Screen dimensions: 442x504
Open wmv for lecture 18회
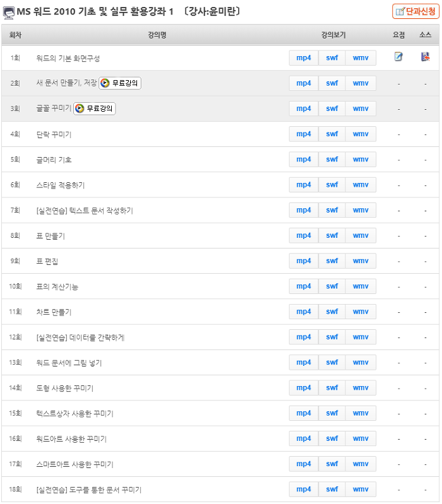pos(361,489)
